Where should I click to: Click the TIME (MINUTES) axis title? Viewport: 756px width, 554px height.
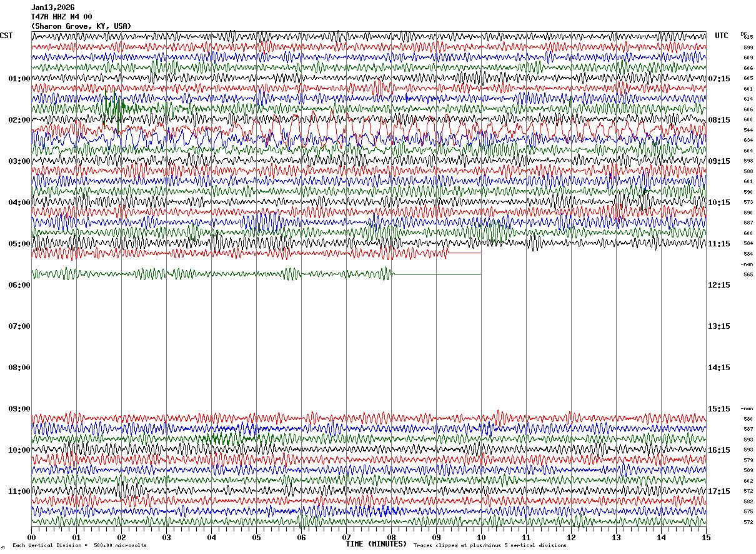click(377, 544)
